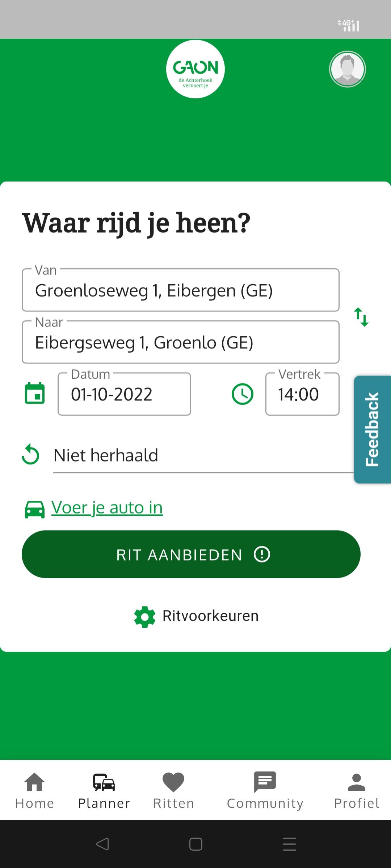Edit the Van departure address field
The width and height of the screenshot is (391, 868).
click(x=180, y=290)
